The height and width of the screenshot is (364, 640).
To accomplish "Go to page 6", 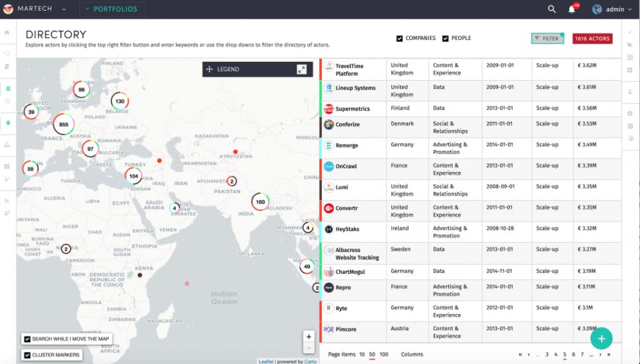I will click(573, 354).
